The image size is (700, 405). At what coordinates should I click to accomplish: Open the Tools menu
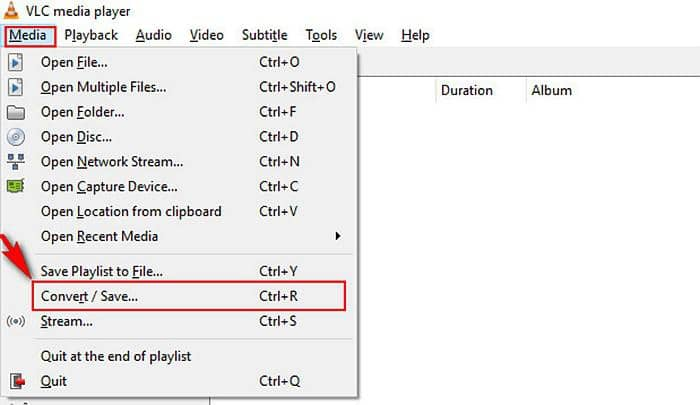[321, 35]
